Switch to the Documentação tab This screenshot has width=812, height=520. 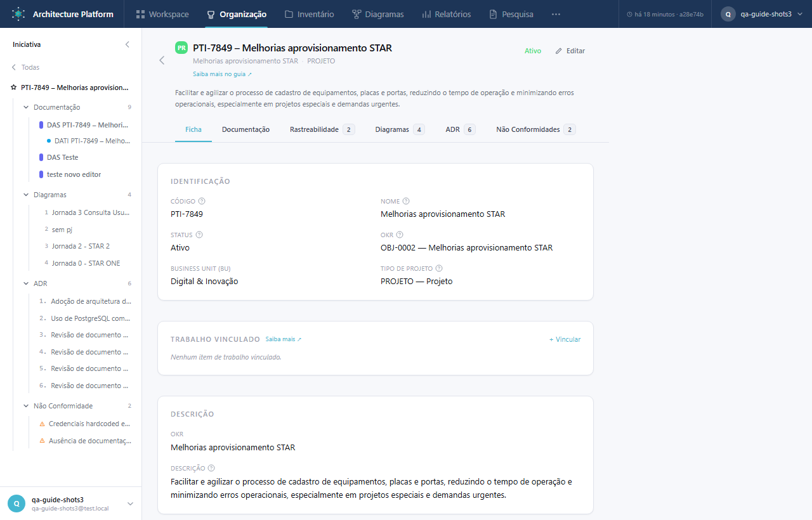(246, 129)
